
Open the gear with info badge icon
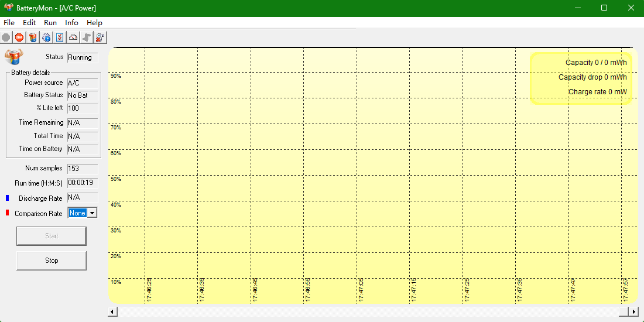46,37
